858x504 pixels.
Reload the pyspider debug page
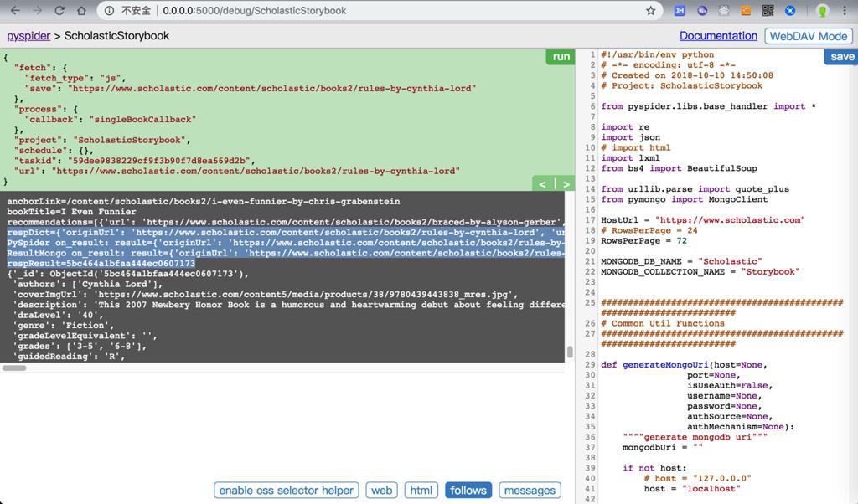pyautogui.click(x=59, y=10)
